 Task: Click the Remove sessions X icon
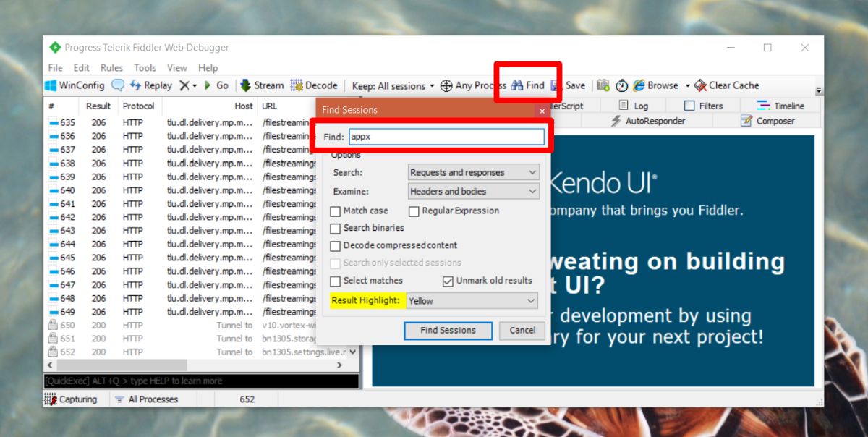pos(184,85)
